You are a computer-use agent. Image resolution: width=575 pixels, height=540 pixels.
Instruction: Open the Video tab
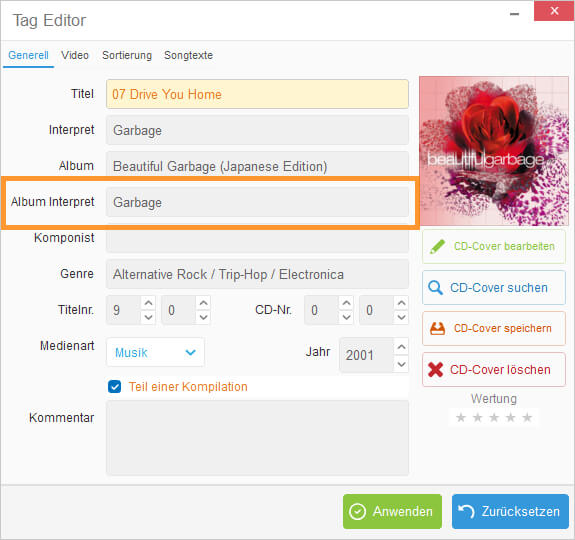[75, 55]
